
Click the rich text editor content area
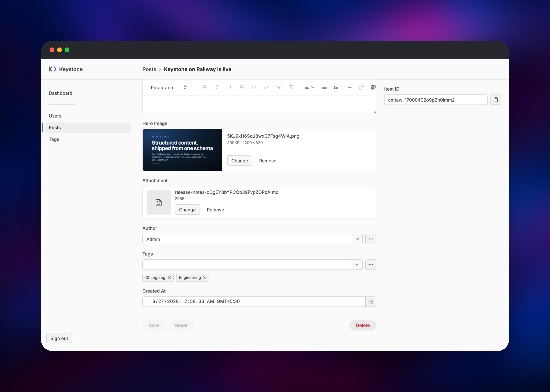click(x=259, y=104)
